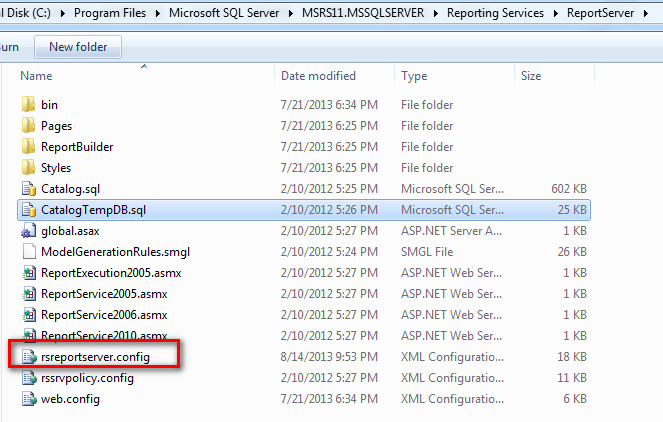This screenshot has height=422, width=663.
Task: Expand the arrow after Microsoft SQL Server breadcrumb
Action: click(291, 14)
